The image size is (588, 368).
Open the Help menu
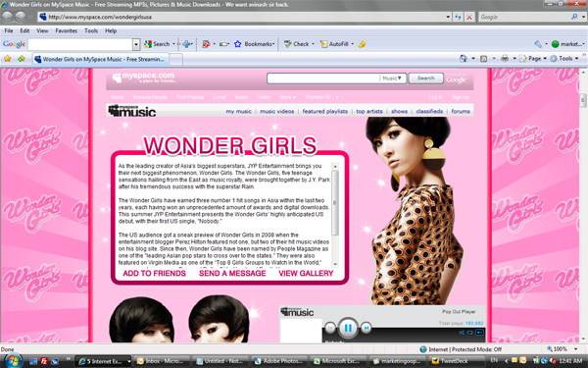[x=111, y=30]
